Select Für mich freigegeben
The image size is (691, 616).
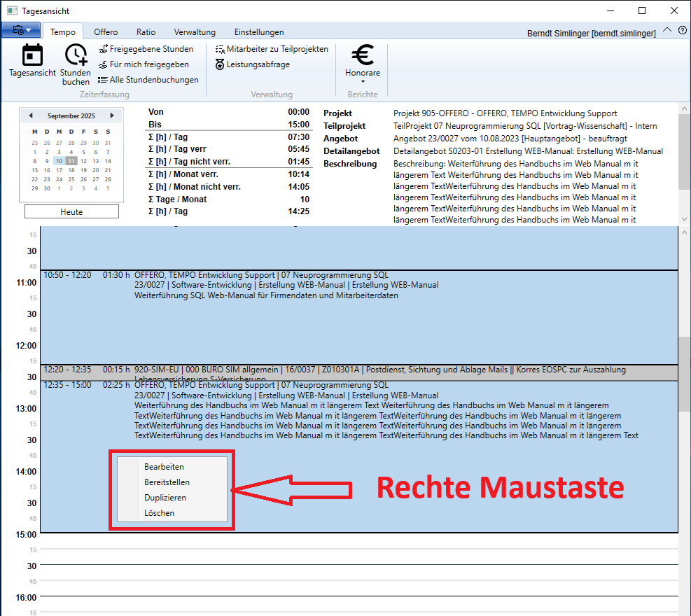point(144,64)
